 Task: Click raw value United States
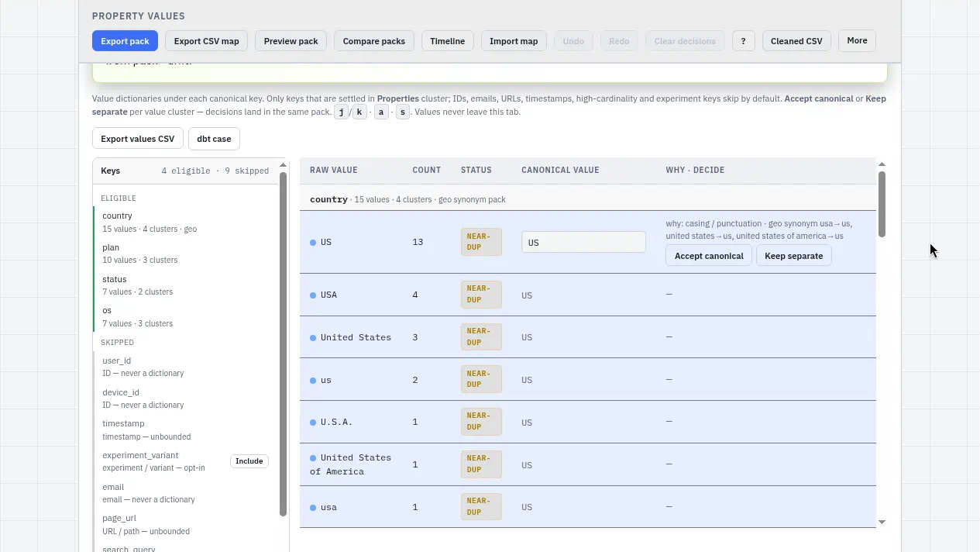click(356, 337)
